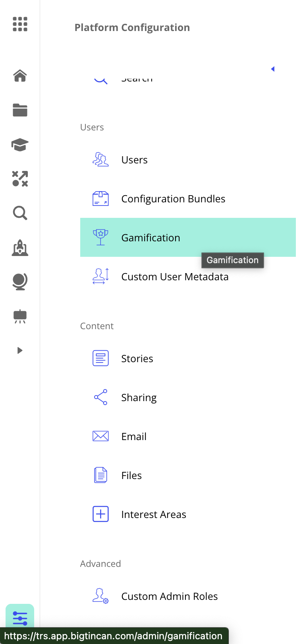The width and height of the screenshot is (305, 644).
Task: Go to Home in sidebar
Action: coord(20,75)
